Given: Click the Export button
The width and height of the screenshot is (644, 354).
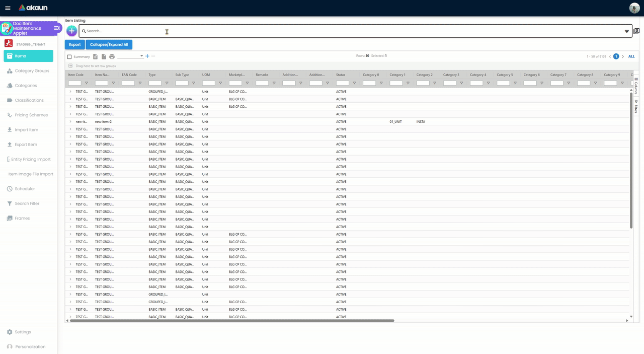Looking at the screenshot, I should pos(74,45).
